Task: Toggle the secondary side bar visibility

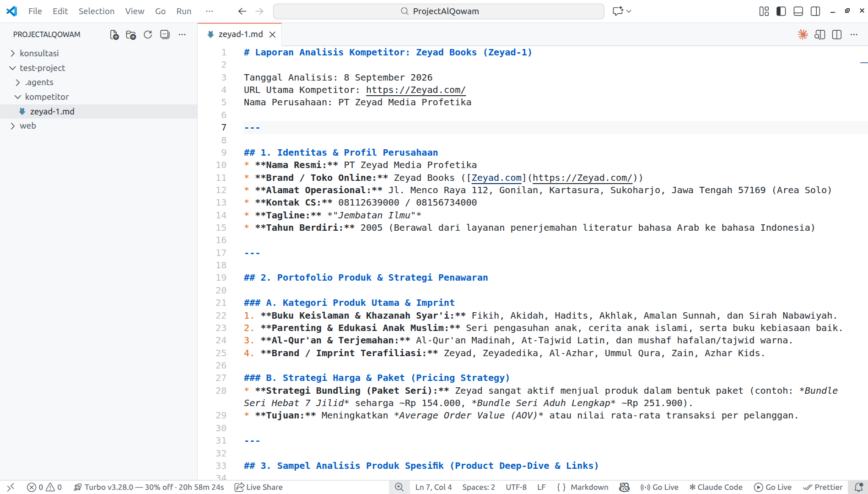Action: coord(815,11)
